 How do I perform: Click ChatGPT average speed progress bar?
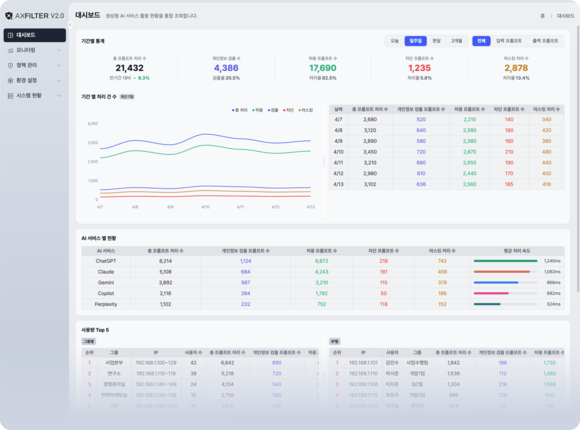(505, 261)
